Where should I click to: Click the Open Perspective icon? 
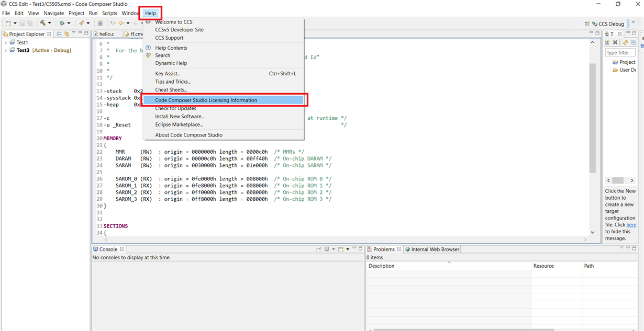(587, 24)
